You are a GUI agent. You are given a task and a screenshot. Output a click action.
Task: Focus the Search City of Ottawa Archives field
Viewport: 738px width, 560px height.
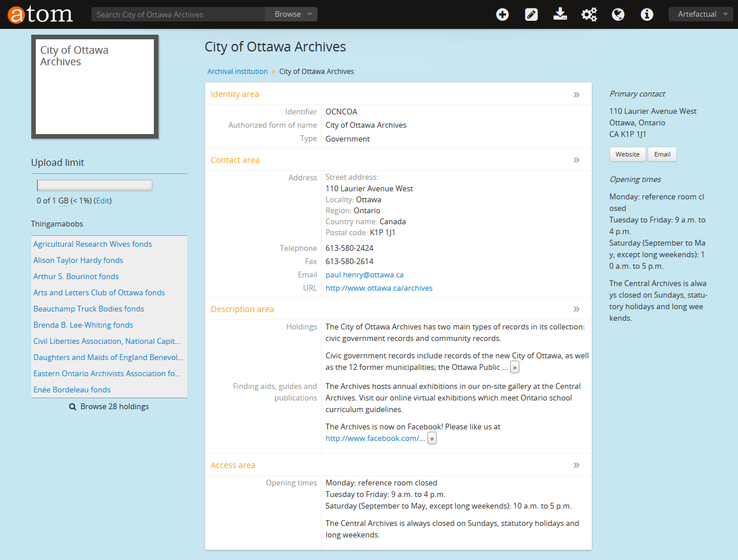(178, 14)
